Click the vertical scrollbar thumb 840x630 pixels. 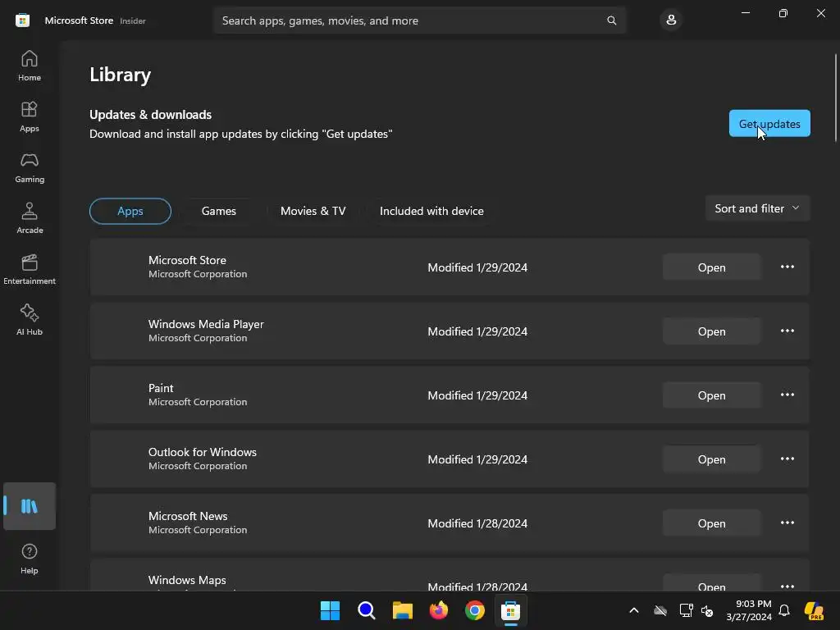click(x=836, y=98)
